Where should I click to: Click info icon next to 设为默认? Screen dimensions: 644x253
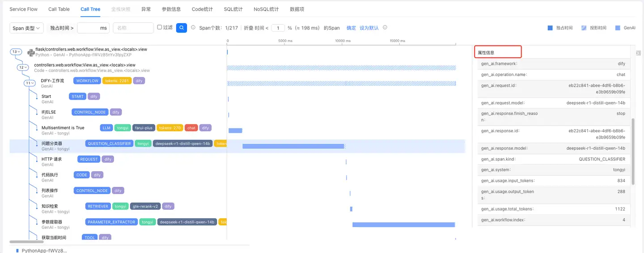click(385, 28)
